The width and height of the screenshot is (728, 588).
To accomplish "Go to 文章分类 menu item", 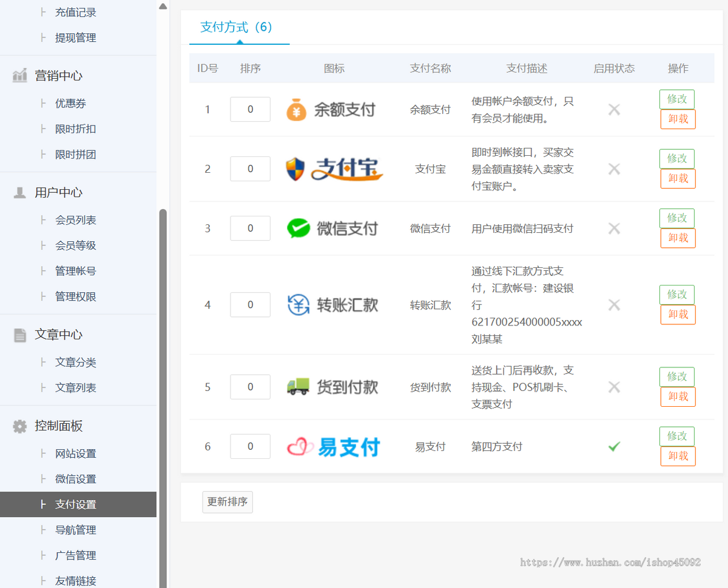I will (x=76, y=362).
